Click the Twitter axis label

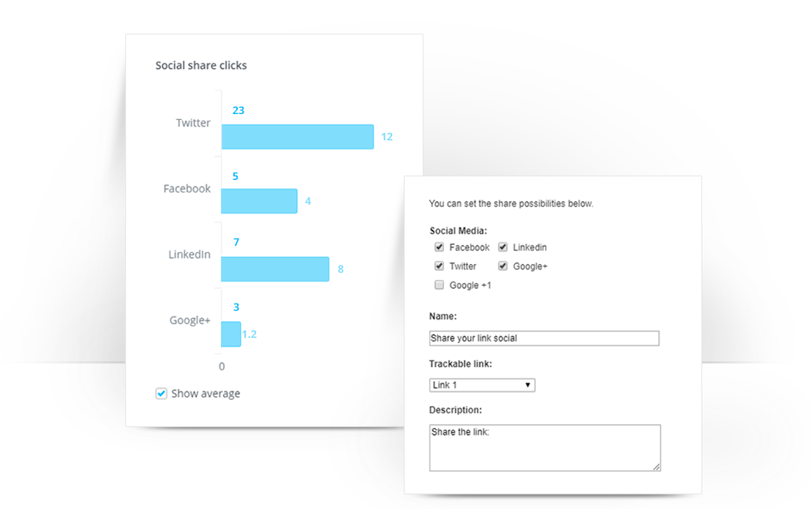click(x=193, y=123)
